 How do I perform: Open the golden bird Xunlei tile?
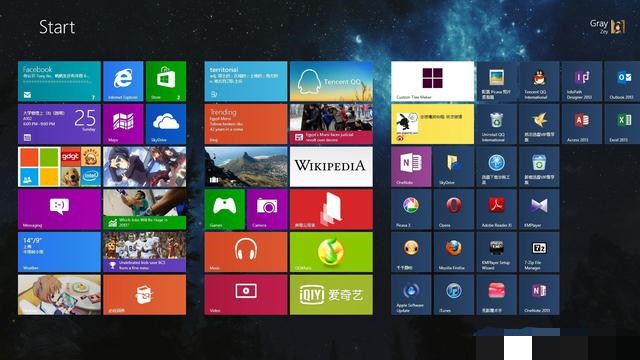coord(539,124)
